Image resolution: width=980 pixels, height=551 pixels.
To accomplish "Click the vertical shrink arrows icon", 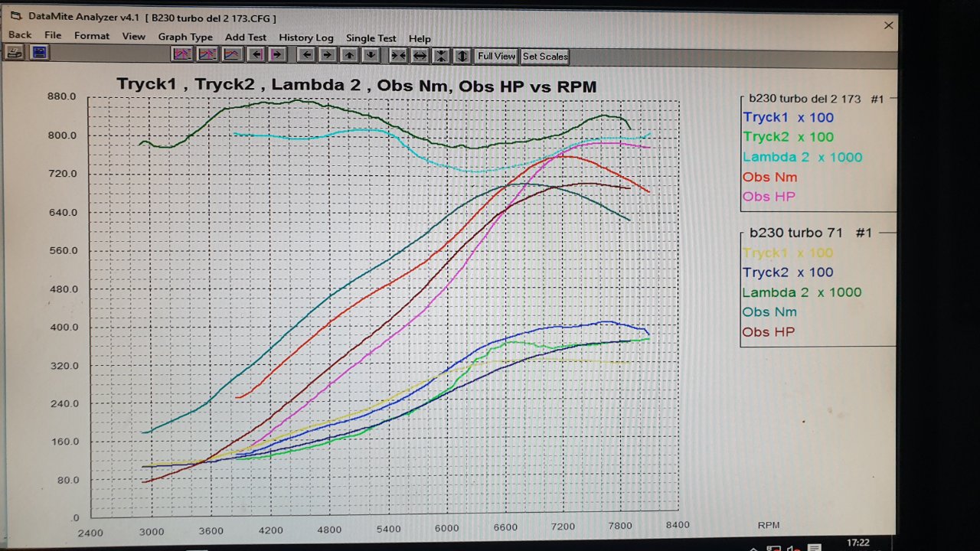I will pos(441,56).
